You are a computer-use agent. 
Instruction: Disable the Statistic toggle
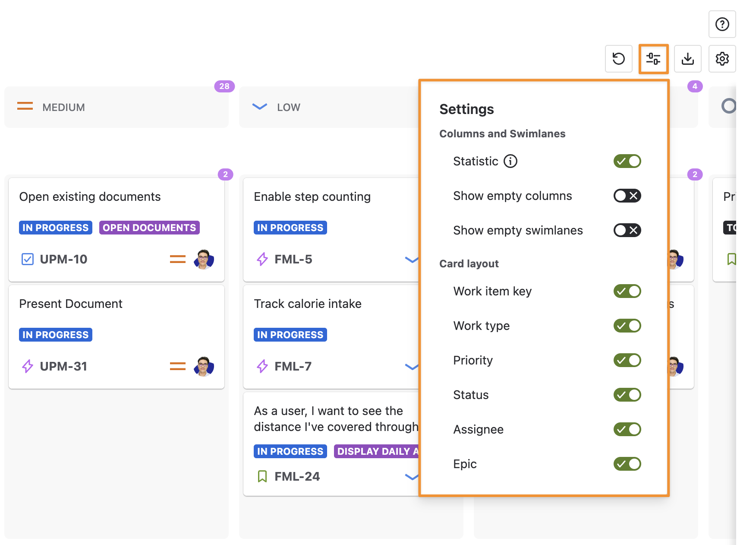pyautogui.click(x=627, y=161)
